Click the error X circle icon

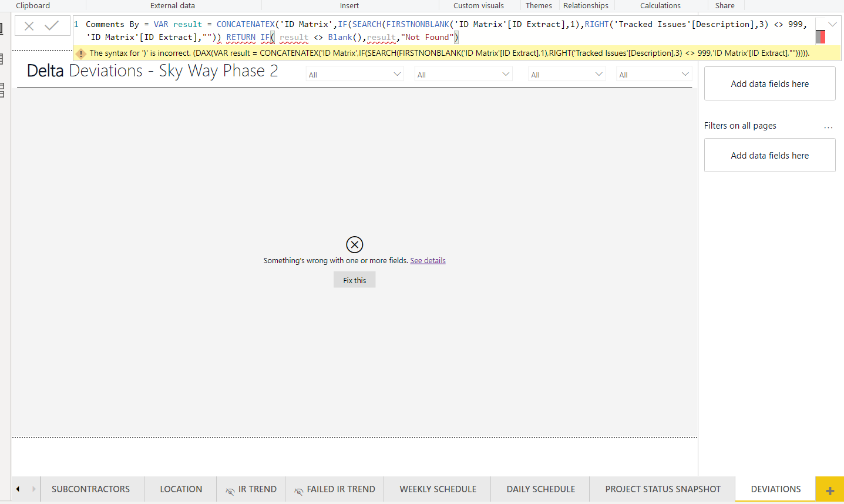click(355, 244)
